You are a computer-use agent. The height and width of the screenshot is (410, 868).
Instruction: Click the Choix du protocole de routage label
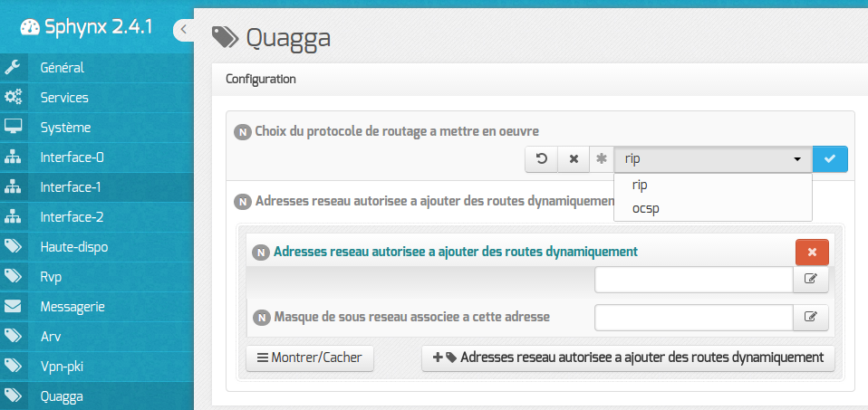click(x=397, y=131)
